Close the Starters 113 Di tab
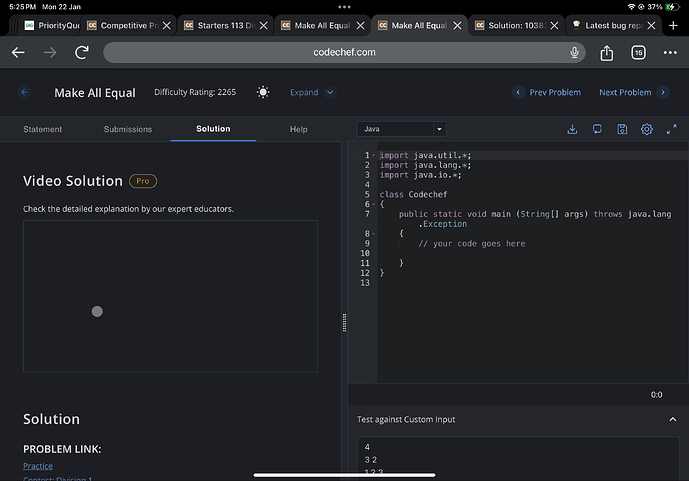The image size is (689, 481). (264, 25)
